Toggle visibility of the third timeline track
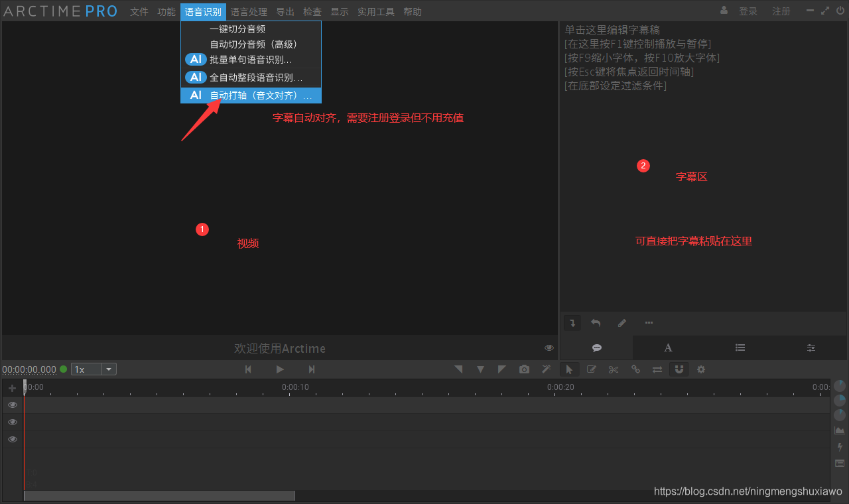The width and height of the screenshot is (849, 504). (x=12, y=439)
